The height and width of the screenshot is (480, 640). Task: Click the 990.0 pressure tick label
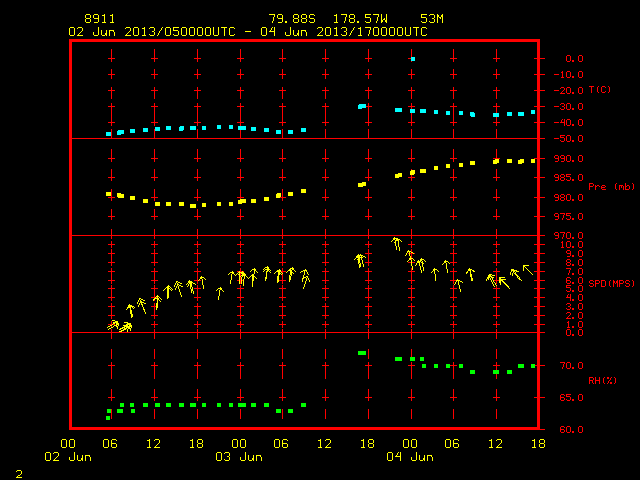(569, 159)
